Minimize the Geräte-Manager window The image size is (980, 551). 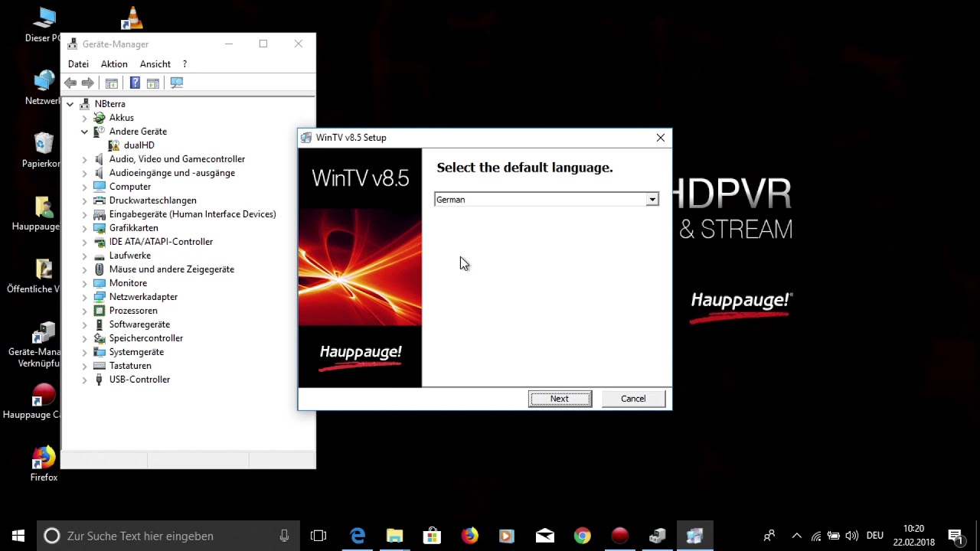tap(228, 44)
